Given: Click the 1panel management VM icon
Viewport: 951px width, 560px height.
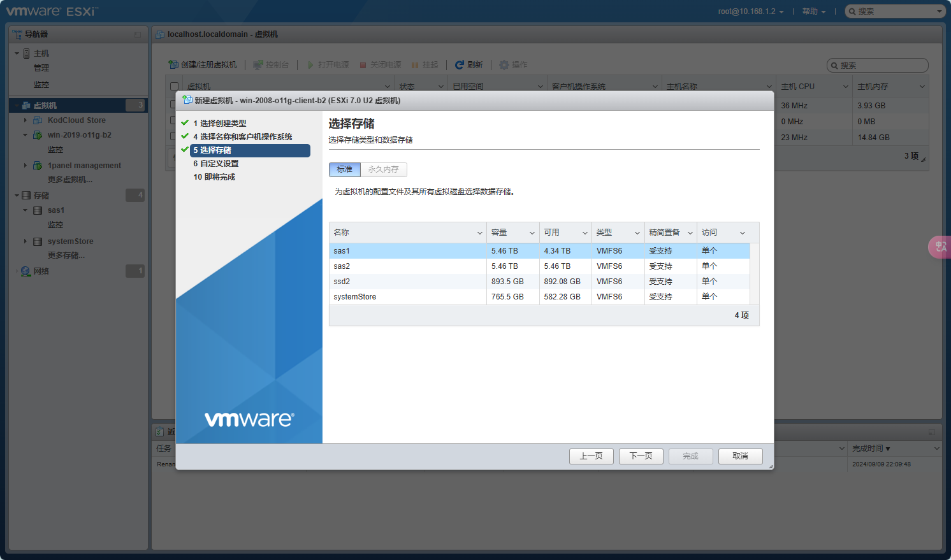Looking at the screenshot, I should tap(38, 166).
